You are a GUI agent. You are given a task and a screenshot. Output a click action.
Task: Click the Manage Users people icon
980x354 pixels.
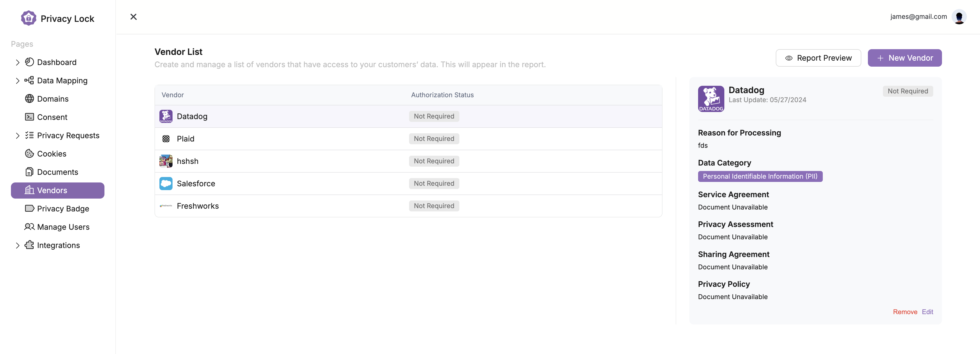click(x=29, y=227)
